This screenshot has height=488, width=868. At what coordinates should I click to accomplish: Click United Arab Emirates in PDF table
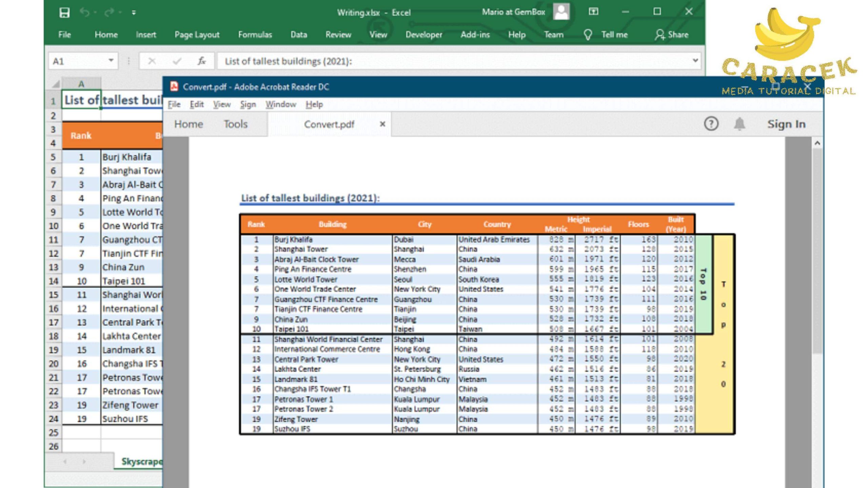point(494,240)
